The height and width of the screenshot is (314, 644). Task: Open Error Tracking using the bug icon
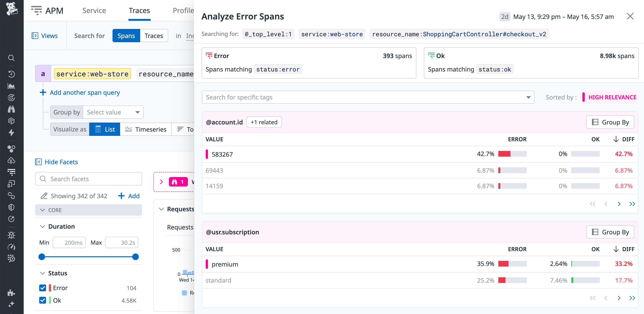[x=12, y=235]
